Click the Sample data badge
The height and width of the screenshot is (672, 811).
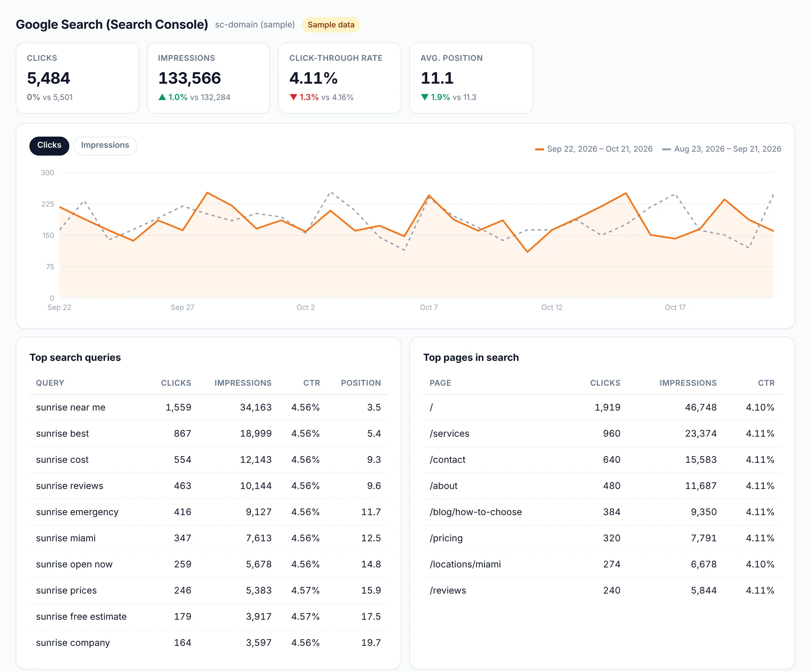[x=331, y=25]
